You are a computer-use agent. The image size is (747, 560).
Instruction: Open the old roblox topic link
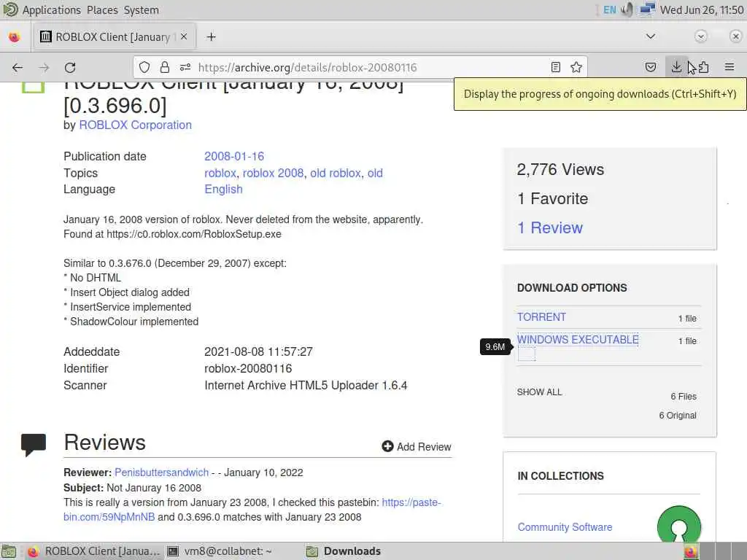point(336,173)
